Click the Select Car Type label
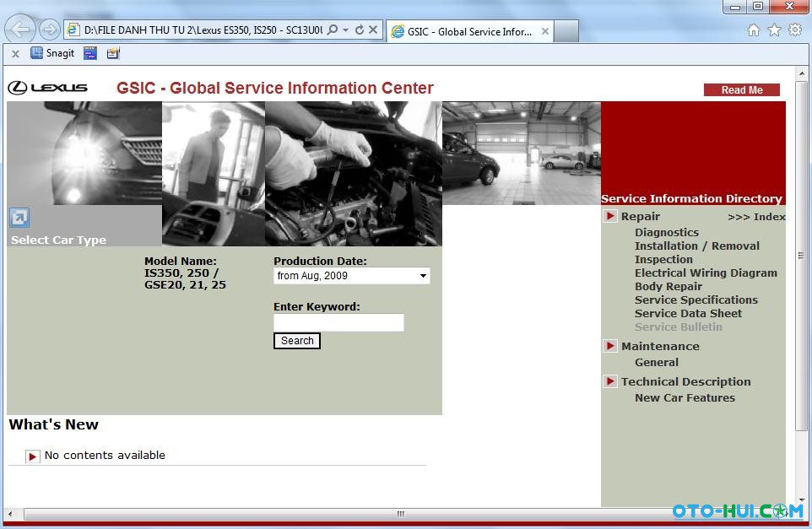The image size is (812, 529). click(x=58, y=240)
